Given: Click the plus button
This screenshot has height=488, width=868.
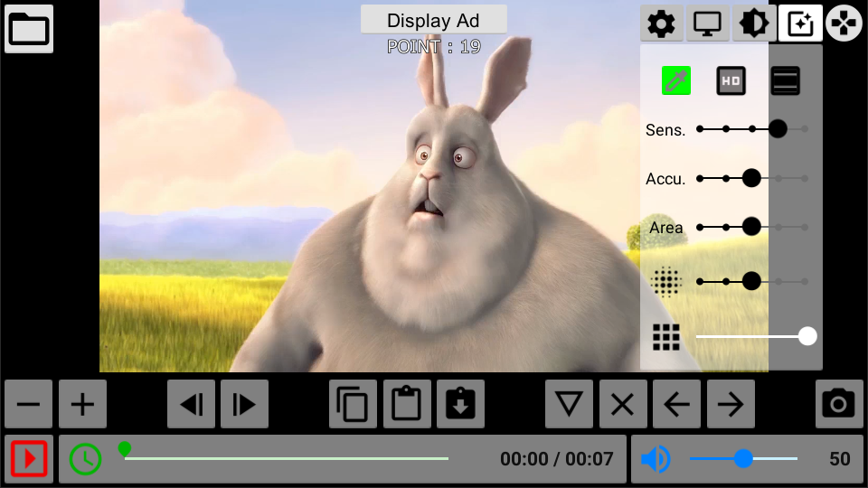Looking at the screenshot, I should (82, 404).
